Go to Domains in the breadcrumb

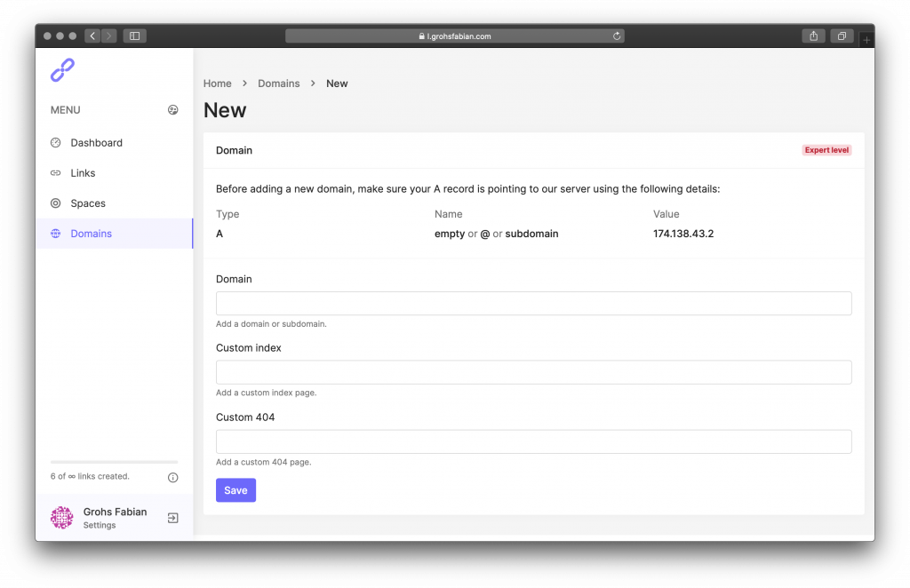(278, 83)
